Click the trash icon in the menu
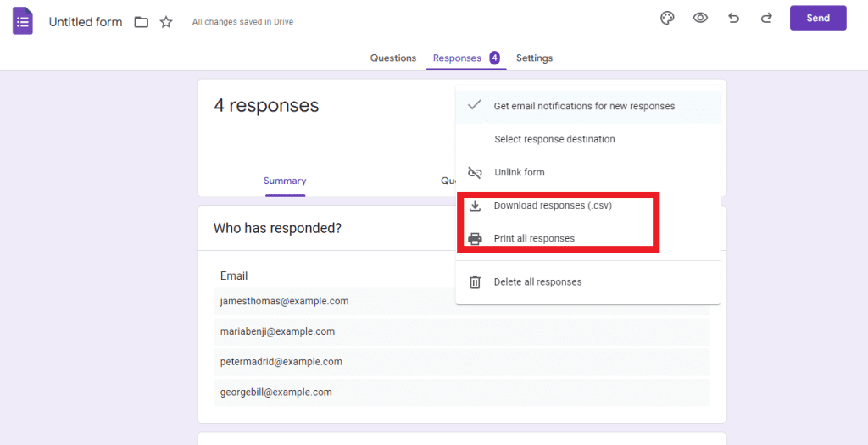This screenshot has width=868, height=445. point(475,282)
